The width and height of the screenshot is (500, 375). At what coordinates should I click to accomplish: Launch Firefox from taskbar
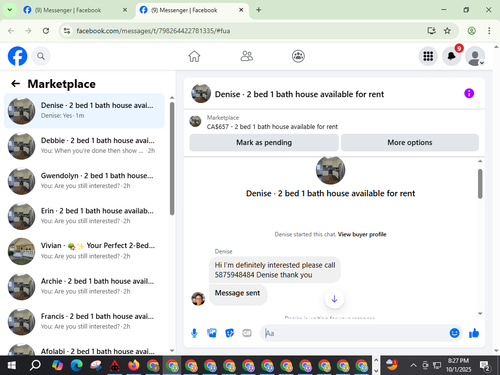[134, 365]
